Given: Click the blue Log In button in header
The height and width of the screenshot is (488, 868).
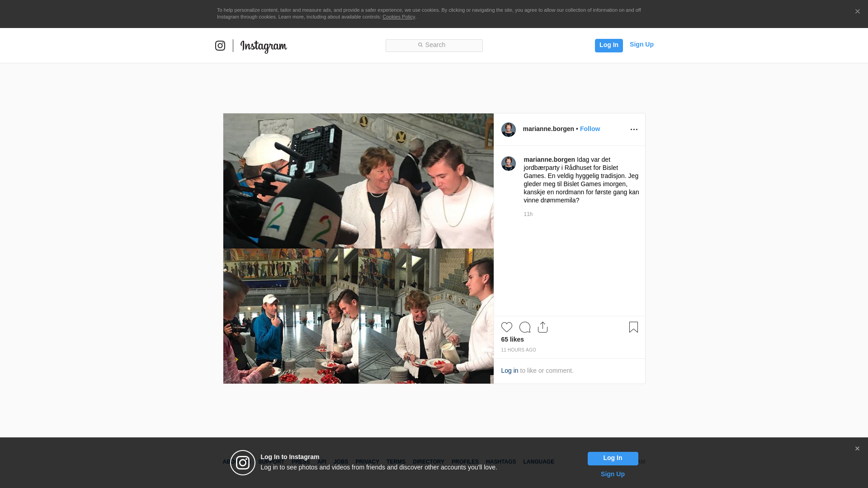Looking at the screenshot, I should pos(609,45).
